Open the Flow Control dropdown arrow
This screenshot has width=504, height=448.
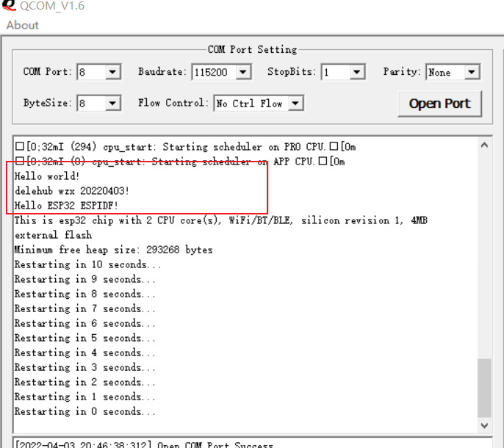[295, 103]
